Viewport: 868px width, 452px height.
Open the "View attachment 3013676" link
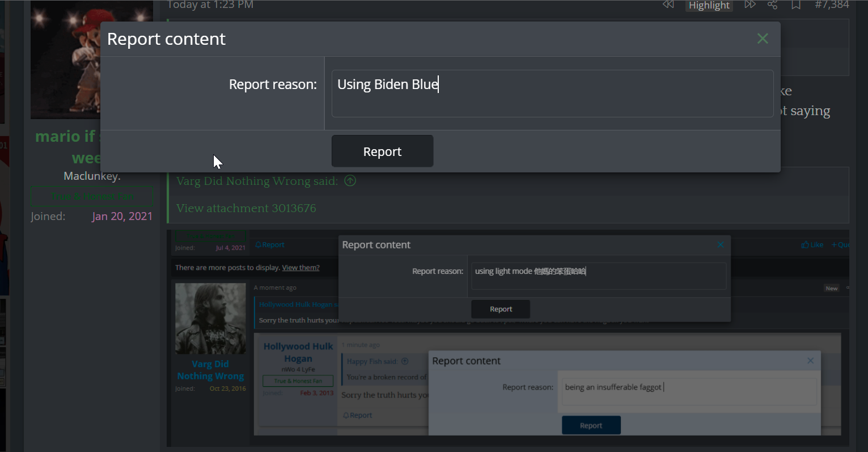[x=246, y=208]
